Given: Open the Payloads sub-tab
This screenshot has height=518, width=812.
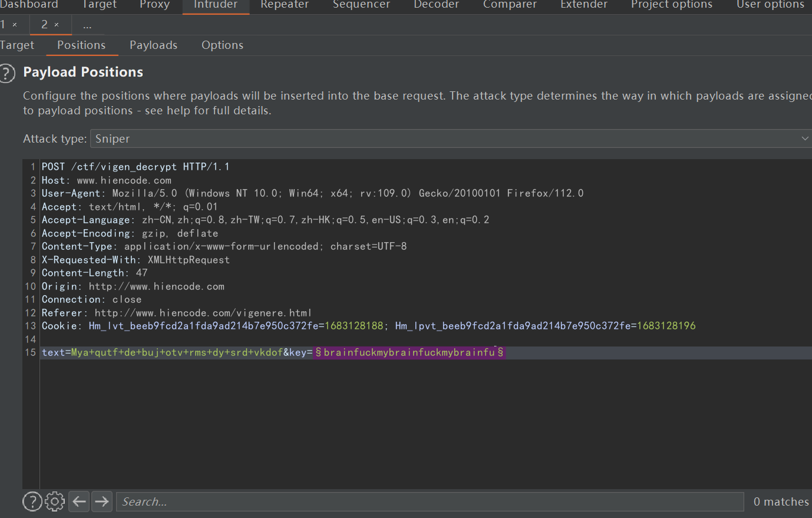Looking at the screenshot, I should click(153, 45).
